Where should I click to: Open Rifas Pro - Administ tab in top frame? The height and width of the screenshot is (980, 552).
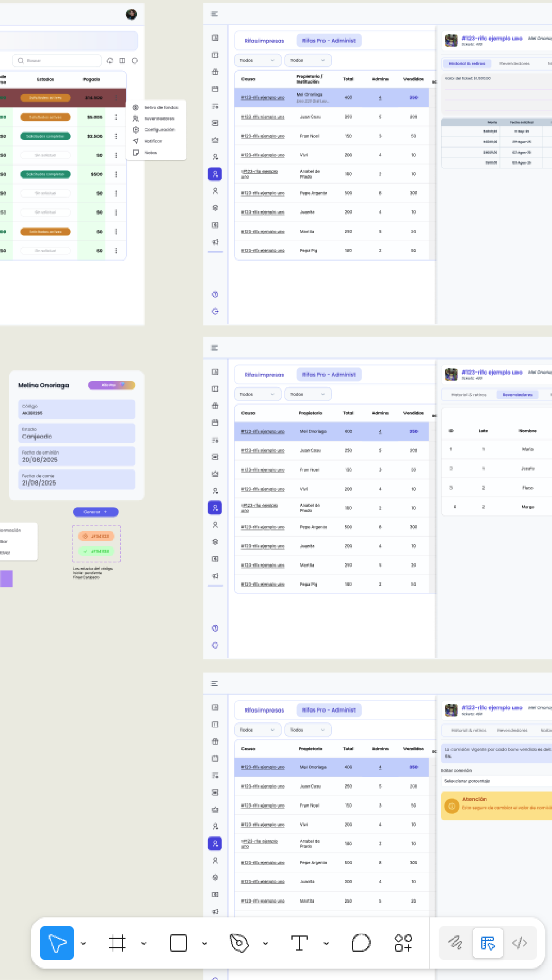(329, 41)
